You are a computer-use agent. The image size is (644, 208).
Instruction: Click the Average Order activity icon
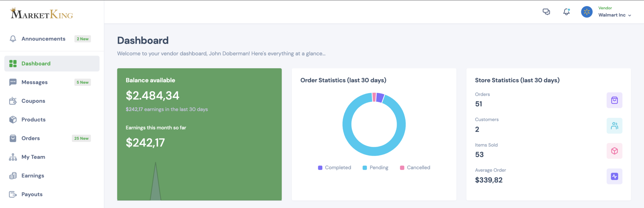[614, 176]
